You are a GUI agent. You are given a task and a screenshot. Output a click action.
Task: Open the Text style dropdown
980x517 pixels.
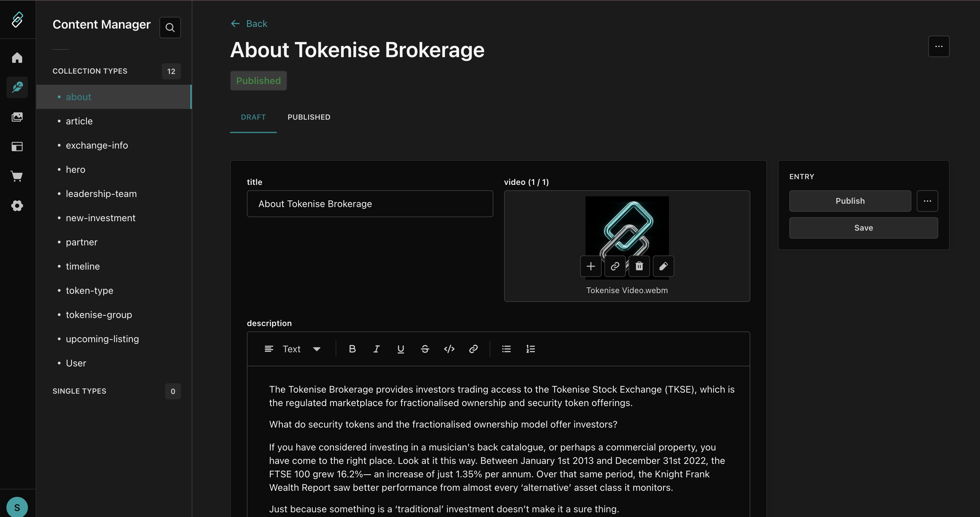tap(301, 349)
